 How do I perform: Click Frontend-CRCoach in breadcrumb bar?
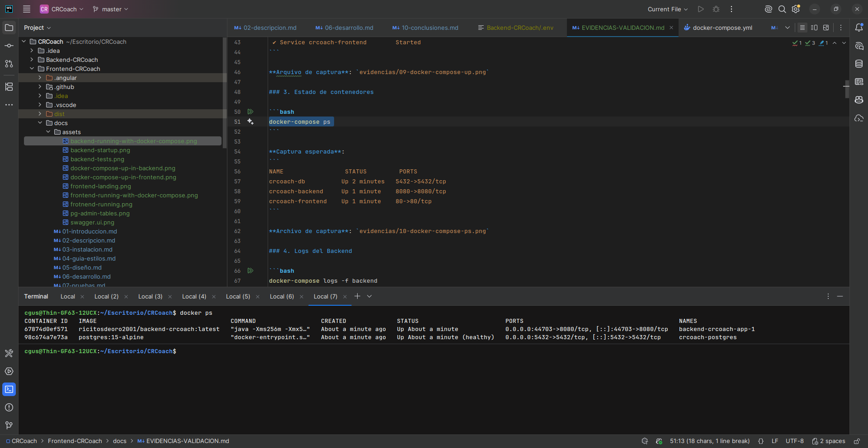75,441
